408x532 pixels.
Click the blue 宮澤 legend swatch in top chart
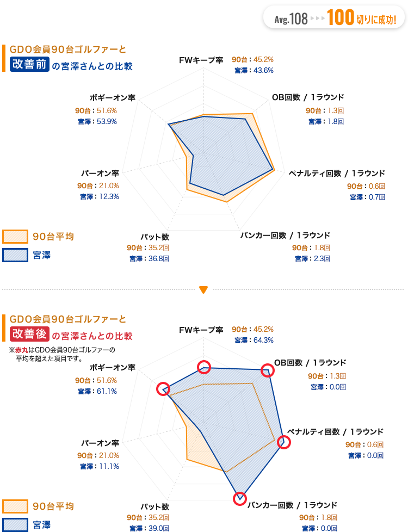tap(15, 255)
